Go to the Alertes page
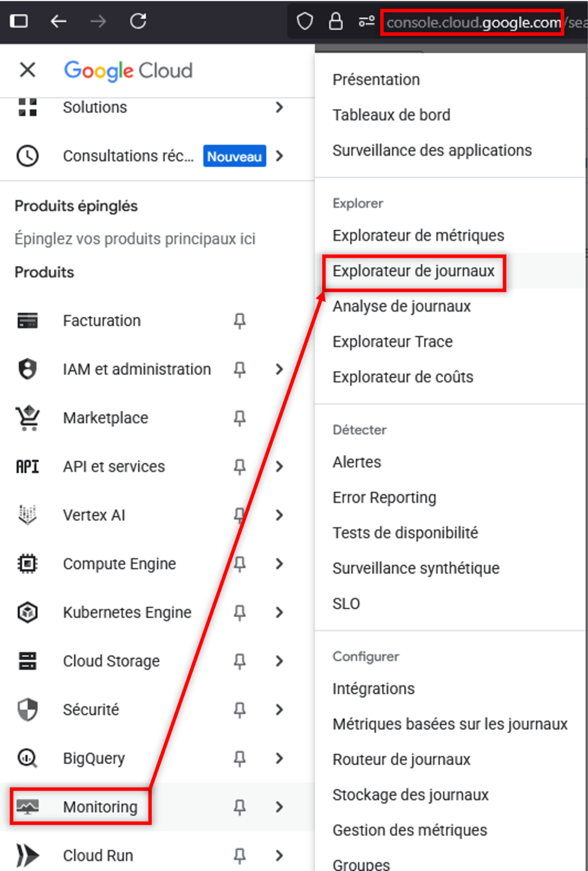 click(x=357, y=462)
